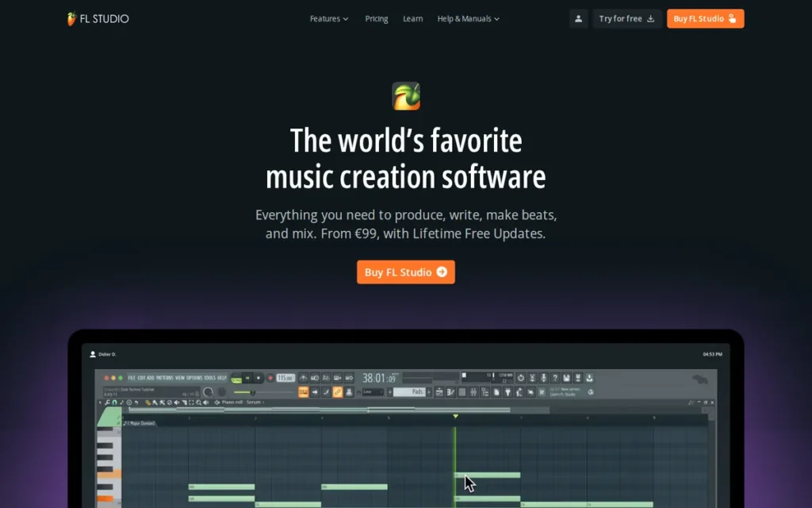Select the piano roll delete tool
The width and height of the screenshot is (812, 508).
click(x=170, y=402)
